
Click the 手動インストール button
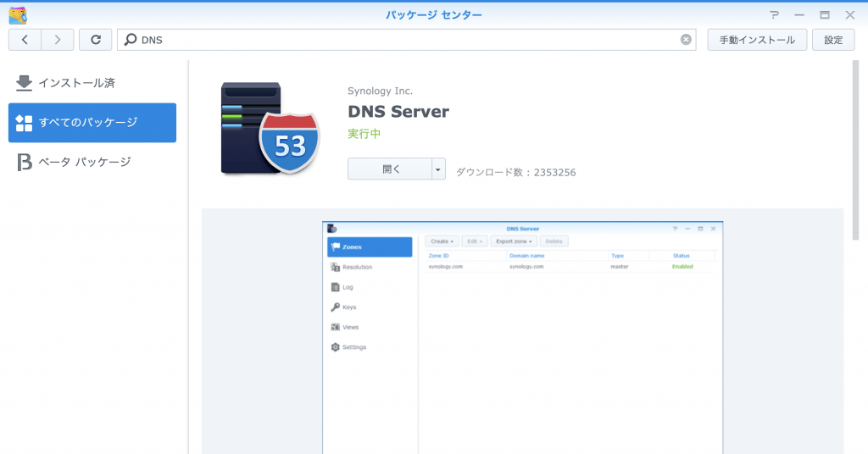click(x=756, y=40)
